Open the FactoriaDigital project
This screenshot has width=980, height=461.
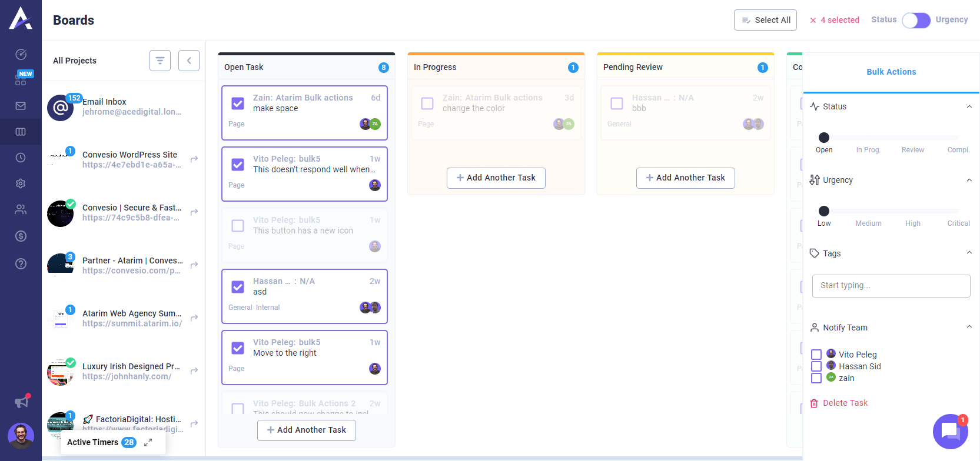coord(133,424)
